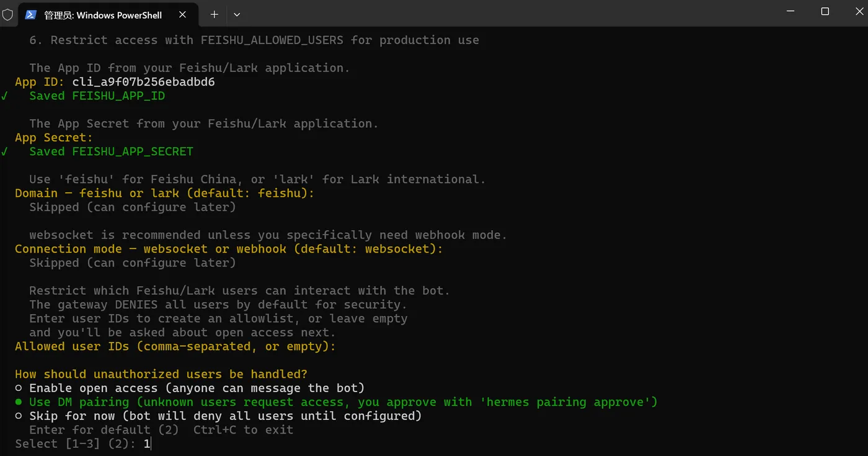
Task: Click the App ID value cli_a9f07b256ebadbd6
Action: click(x=143, y=82)
